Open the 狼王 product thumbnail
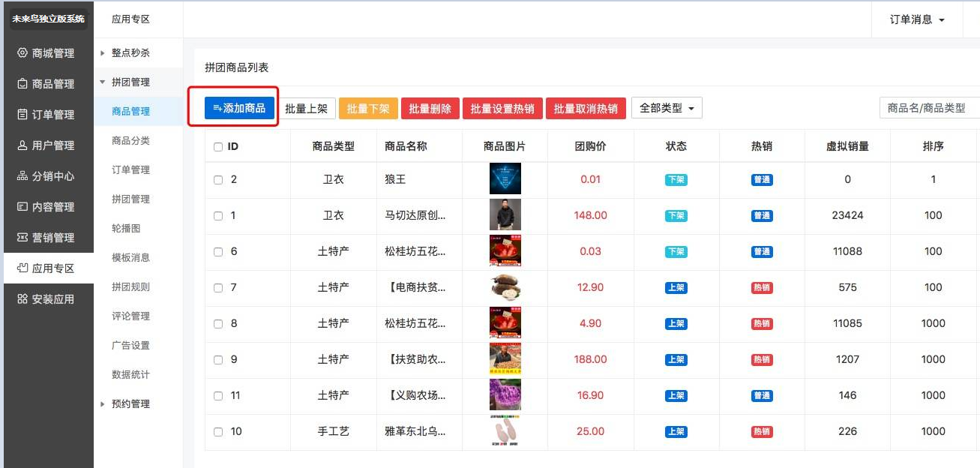The image size is (980, 468). point(505,179)
